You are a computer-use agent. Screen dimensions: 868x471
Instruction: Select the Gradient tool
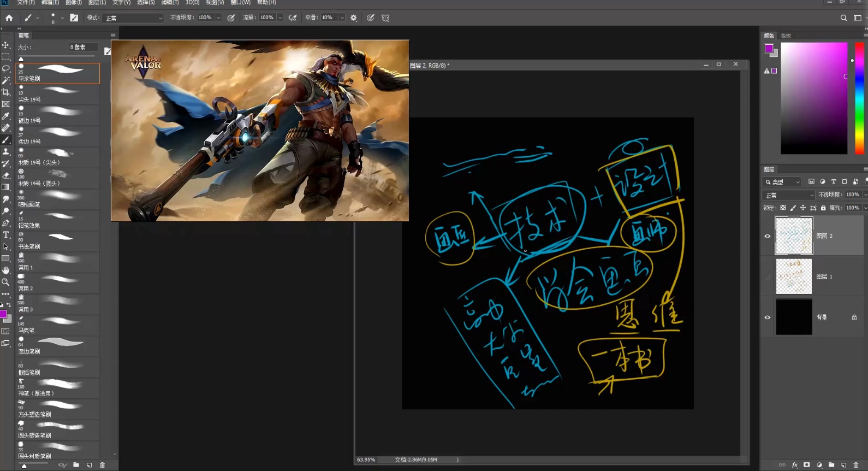pos(5,187)
